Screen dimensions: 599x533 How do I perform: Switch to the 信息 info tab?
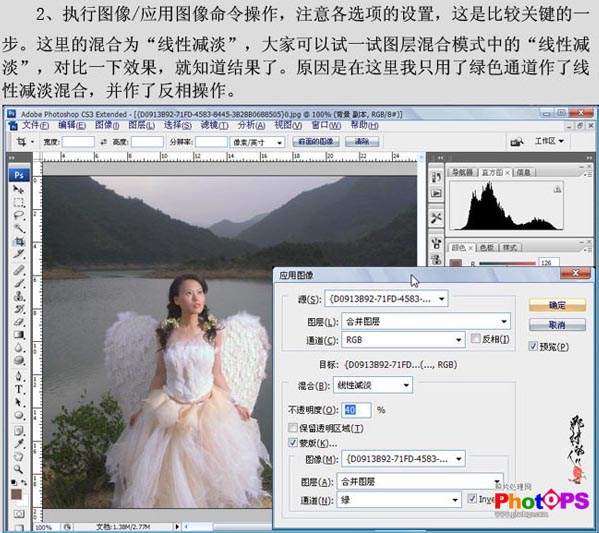[x=523, y=173]
